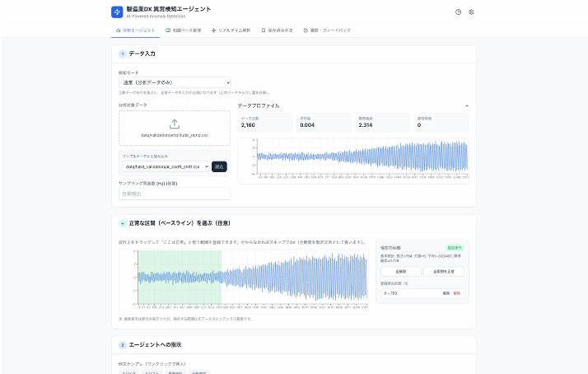Click the green 設定あり status badge
The width and height of the screenshot is (588, 374).
coord(455,248)
